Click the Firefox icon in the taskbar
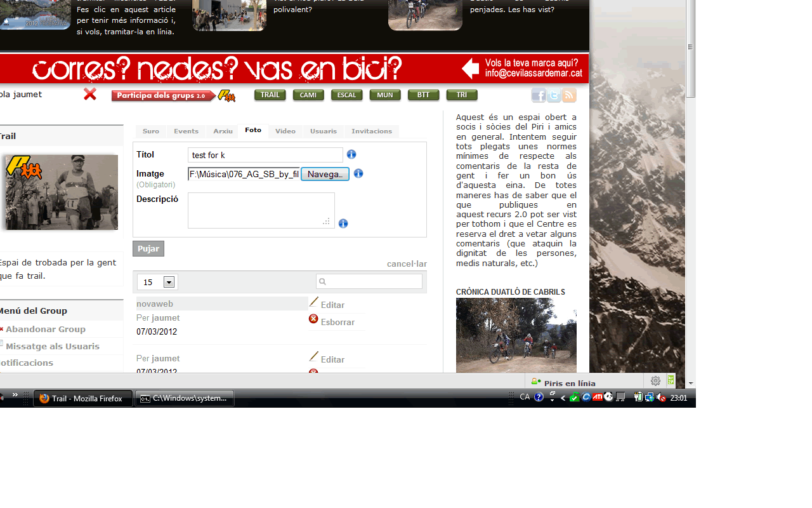Image resolution: width=812 pixels, height=508 pixels. 44,398
